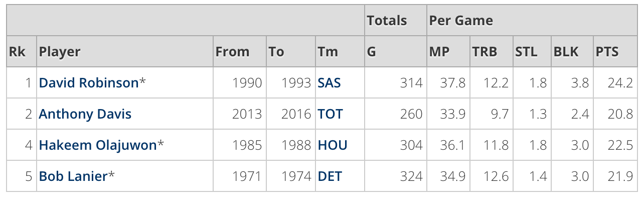
Task: Sort table by Player column header
Action: coord(125,52)
